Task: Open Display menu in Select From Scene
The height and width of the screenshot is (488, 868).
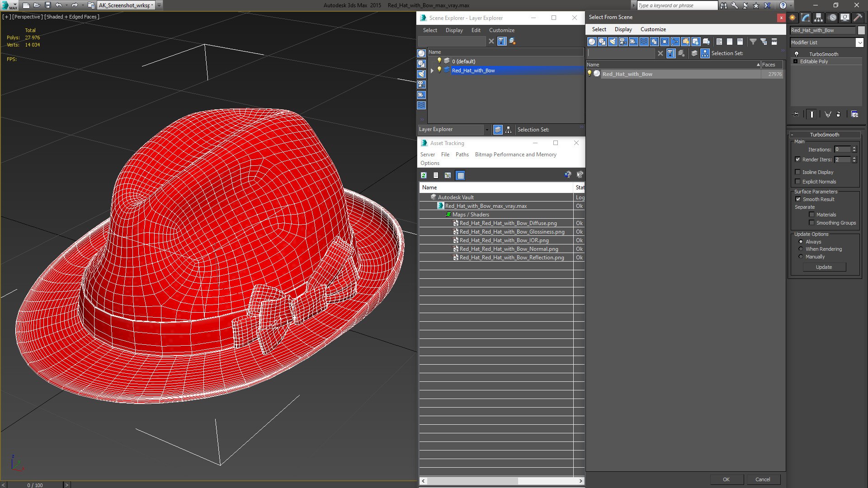Action: pos(623,29)
